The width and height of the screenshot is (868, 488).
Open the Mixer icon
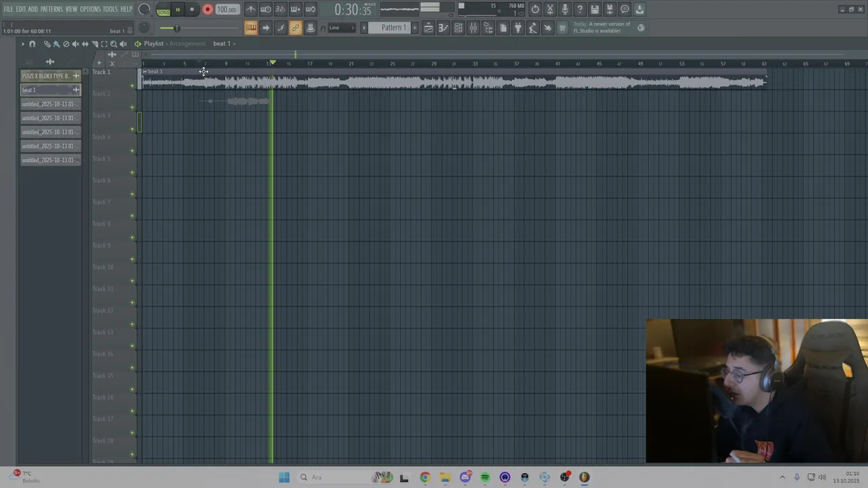[473, 28]
